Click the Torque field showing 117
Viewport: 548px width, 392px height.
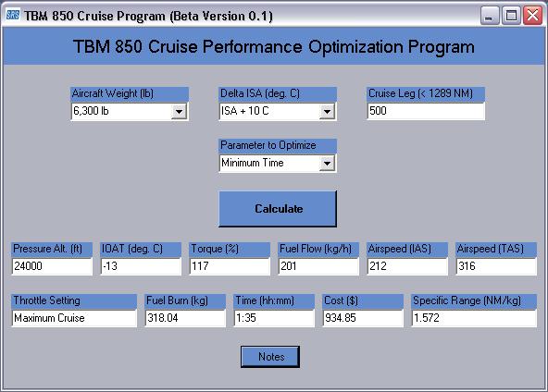tap(230, 266)
